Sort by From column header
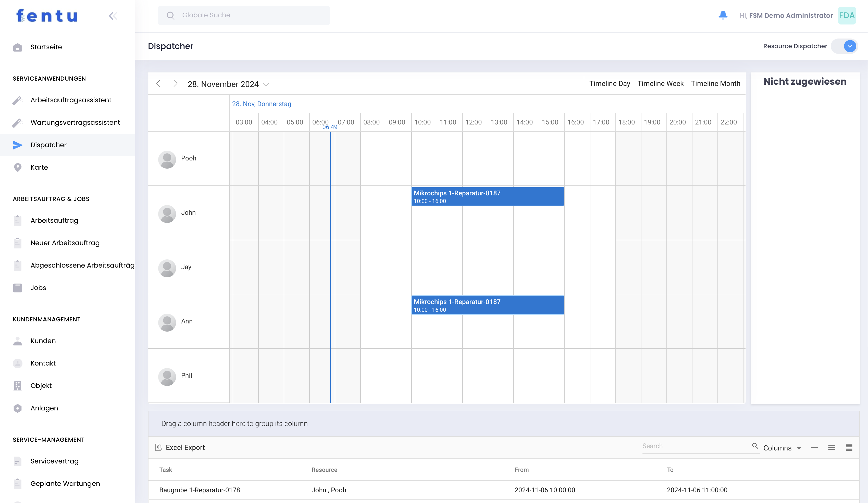 pyautogui.click(x=522, y=470)
